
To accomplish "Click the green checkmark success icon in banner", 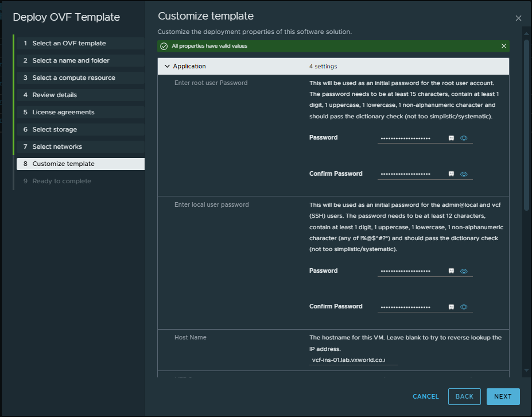I will click(164, 46).
